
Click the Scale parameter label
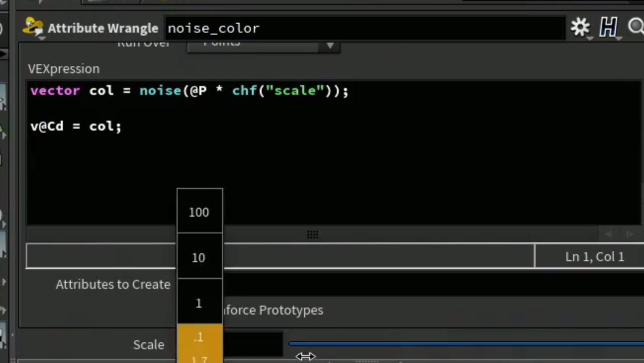point(148,345)
